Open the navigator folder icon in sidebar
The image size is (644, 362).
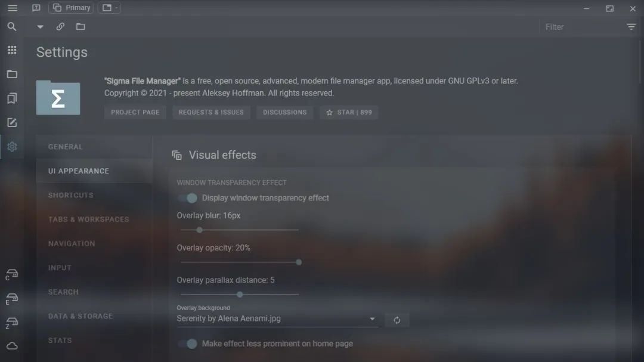pos(12,75)
